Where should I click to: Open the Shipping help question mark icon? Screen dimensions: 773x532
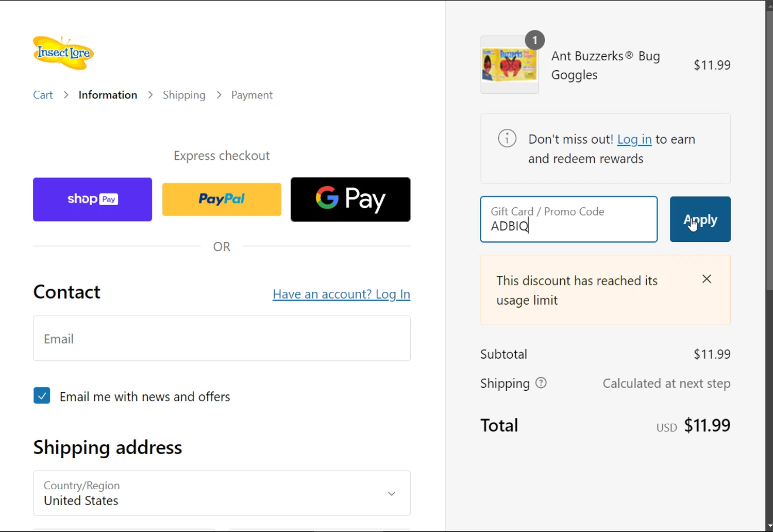click(x=541, y=383)
